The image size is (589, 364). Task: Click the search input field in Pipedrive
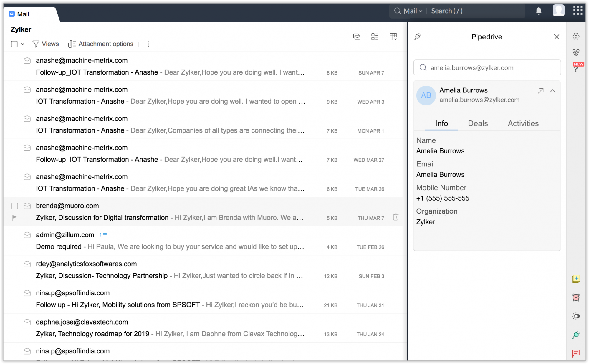(x=487, y=67)
